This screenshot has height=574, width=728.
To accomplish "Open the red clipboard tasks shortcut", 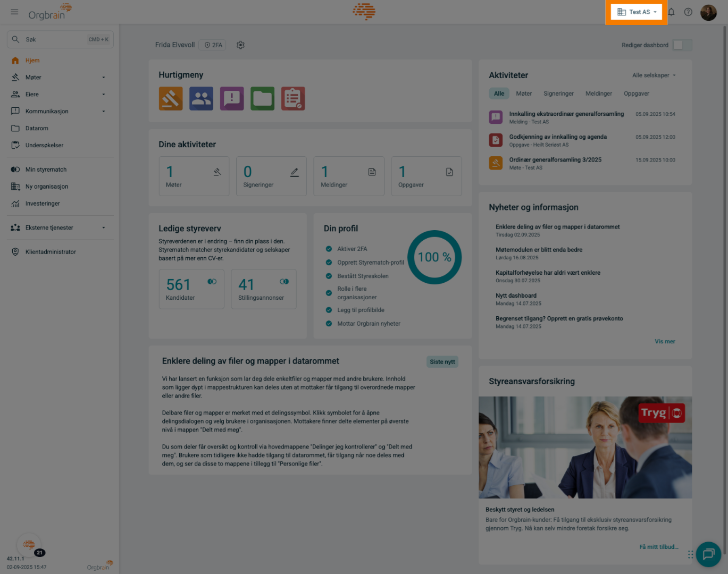I will coord(293,98).
